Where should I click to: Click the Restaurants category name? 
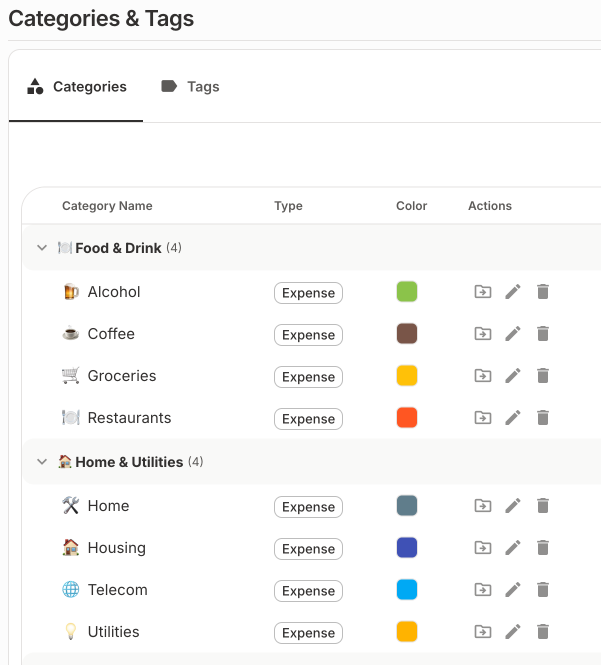coord(129,418)
